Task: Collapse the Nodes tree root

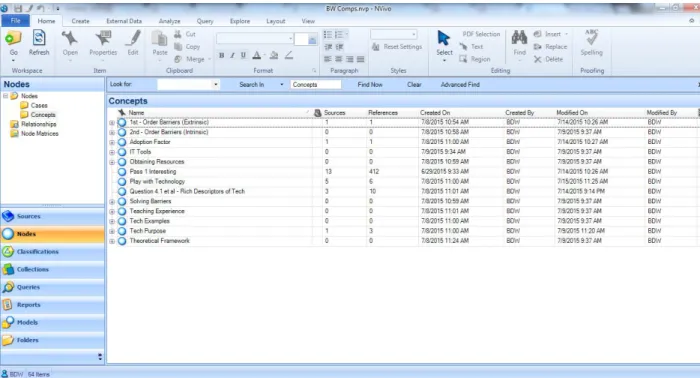Action: coord(5,96)
